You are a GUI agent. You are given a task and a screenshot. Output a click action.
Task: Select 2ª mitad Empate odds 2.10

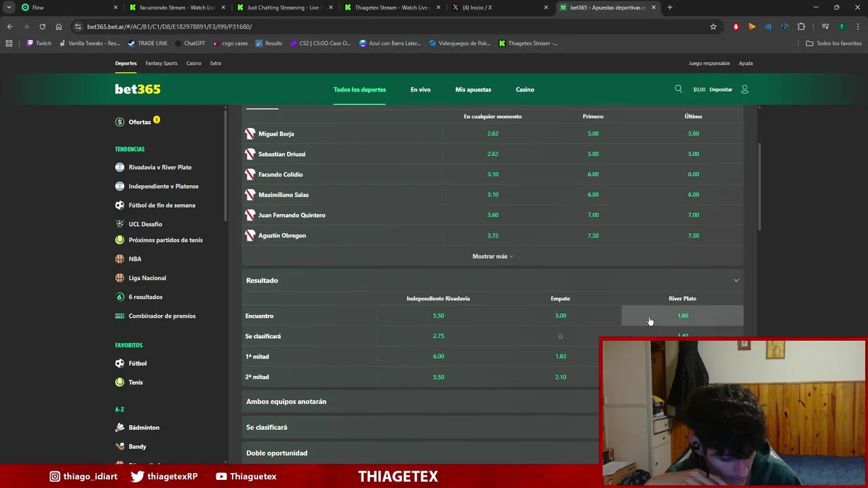[560, 377]
